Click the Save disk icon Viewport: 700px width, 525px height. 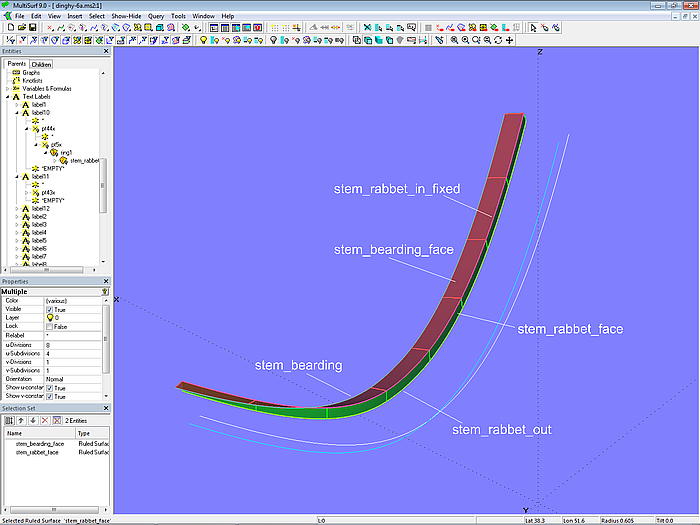coord(32,27)
